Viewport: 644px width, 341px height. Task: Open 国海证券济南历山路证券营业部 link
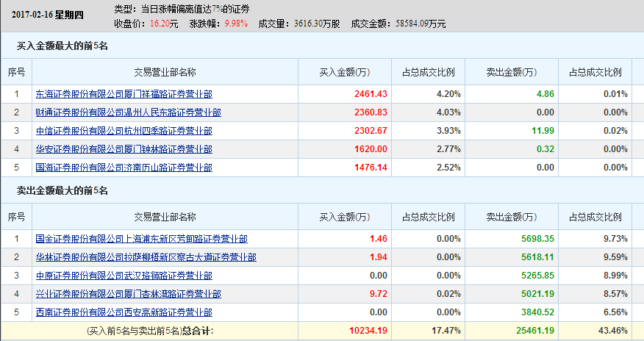pyautogui.click(x=124, y=168)
